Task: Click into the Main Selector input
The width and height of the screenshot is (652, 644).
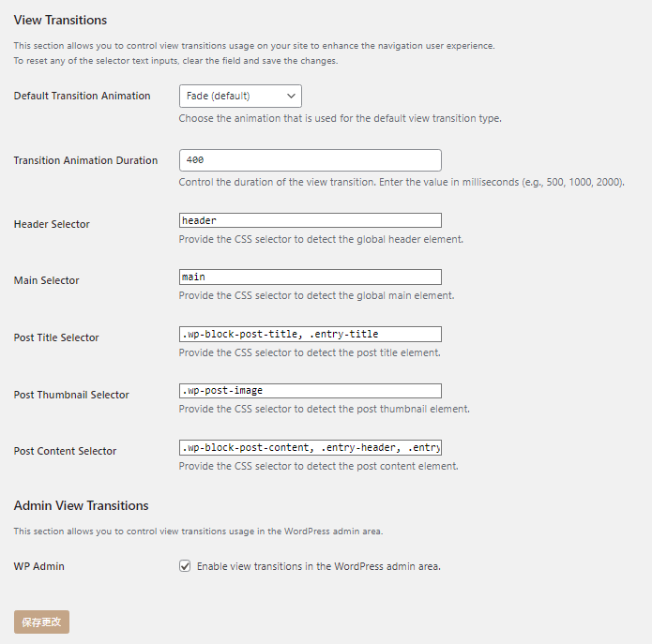Action: point(310,277)
